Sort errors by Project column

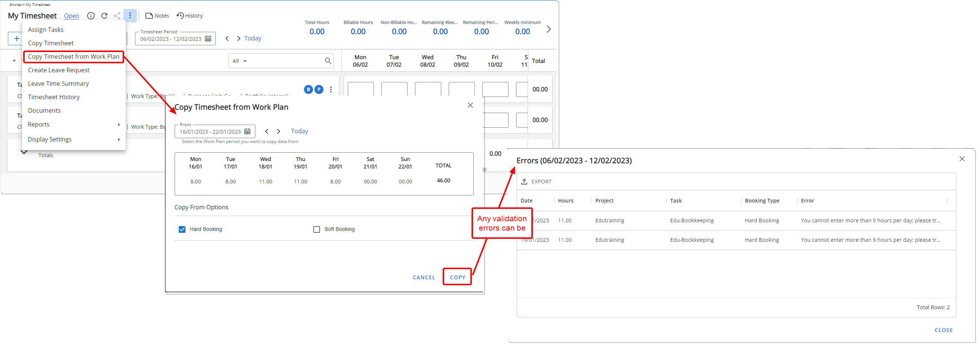click(x=604, y=201)
